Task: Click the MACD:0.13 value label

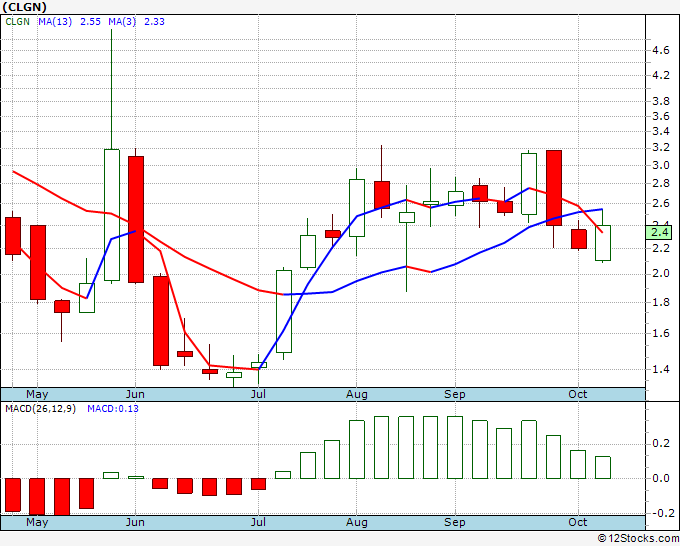Action: 113,409
